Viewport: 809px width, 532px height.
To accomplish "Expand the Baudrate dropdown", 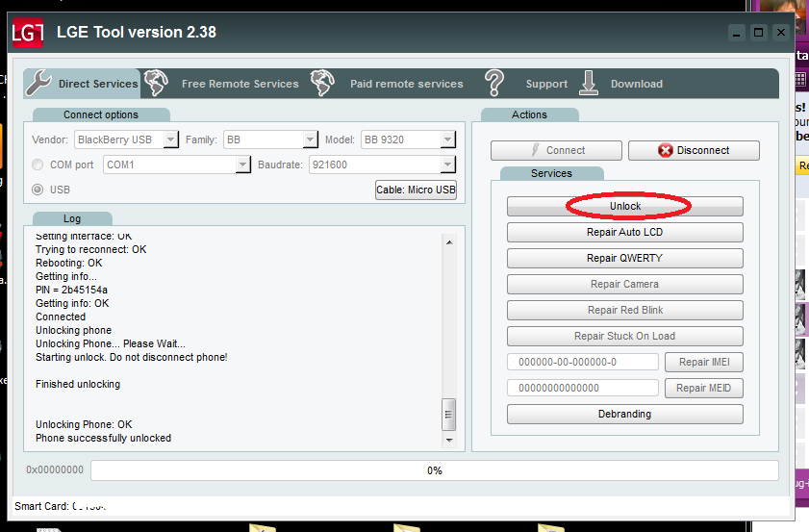I will click(x=448, y=165).
